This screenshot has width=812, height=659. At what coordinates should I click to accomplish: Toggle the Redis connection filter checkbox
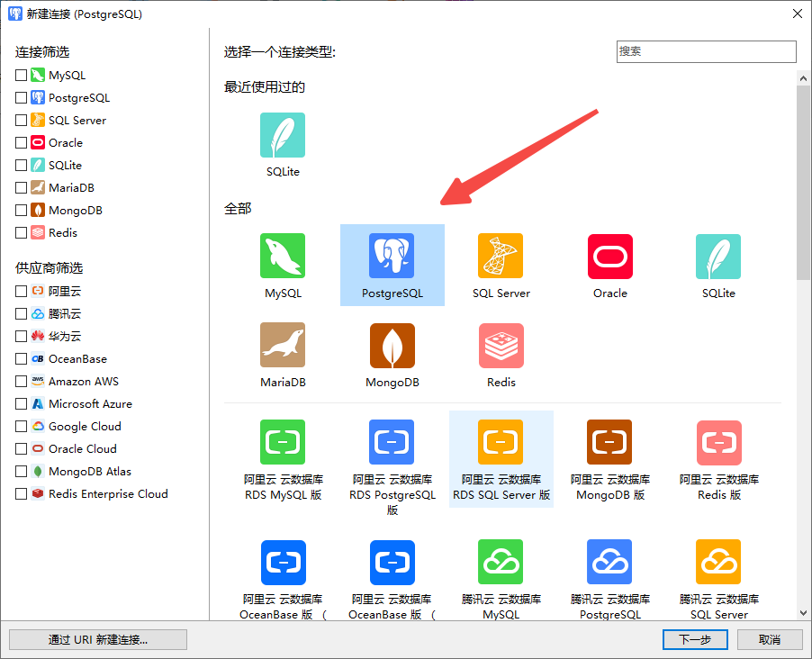22,232
